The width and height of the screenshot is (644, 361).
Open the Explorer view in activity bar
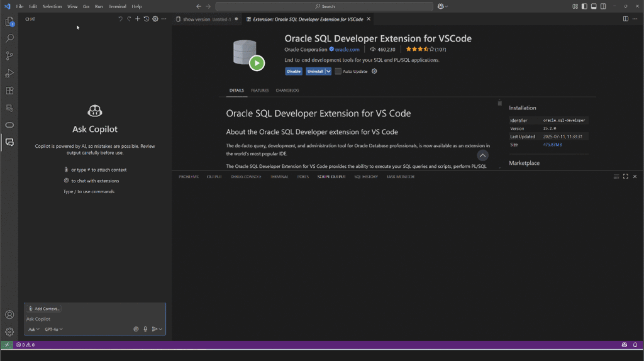(x=9, y=21)
